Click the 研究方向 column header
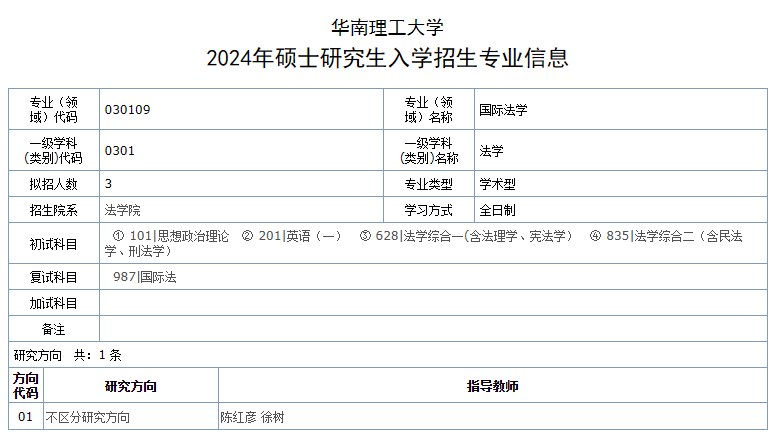Viewport: 775px width, 432px height. coord(130,386)
